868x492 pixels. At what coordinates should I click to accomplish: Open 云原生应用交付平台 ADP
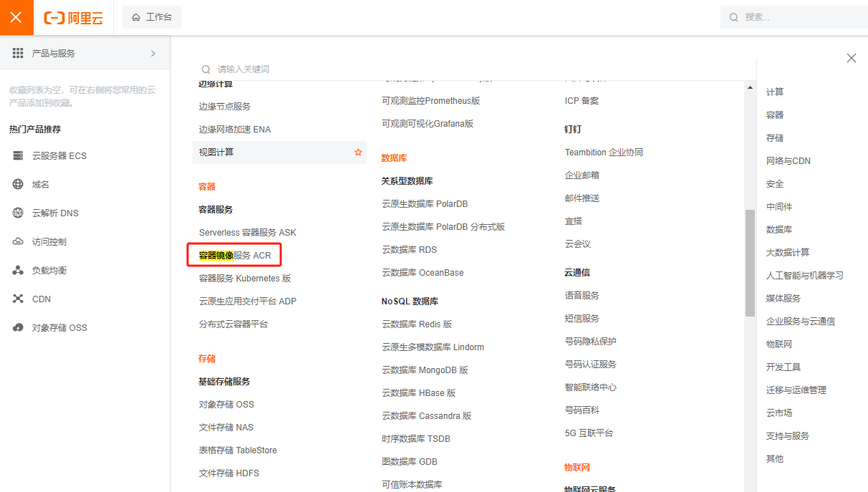(247, 301)
